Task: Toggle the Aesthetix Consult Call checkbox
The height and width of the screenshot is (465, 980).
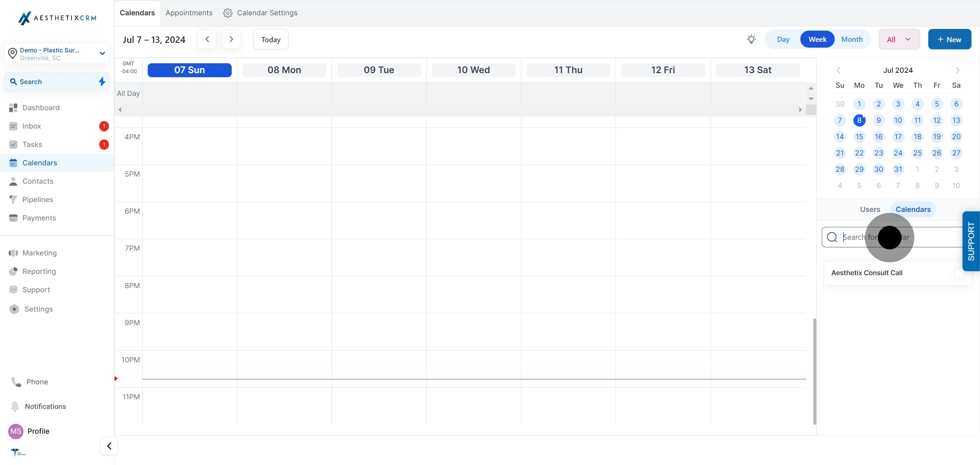Action: (959, 273)
